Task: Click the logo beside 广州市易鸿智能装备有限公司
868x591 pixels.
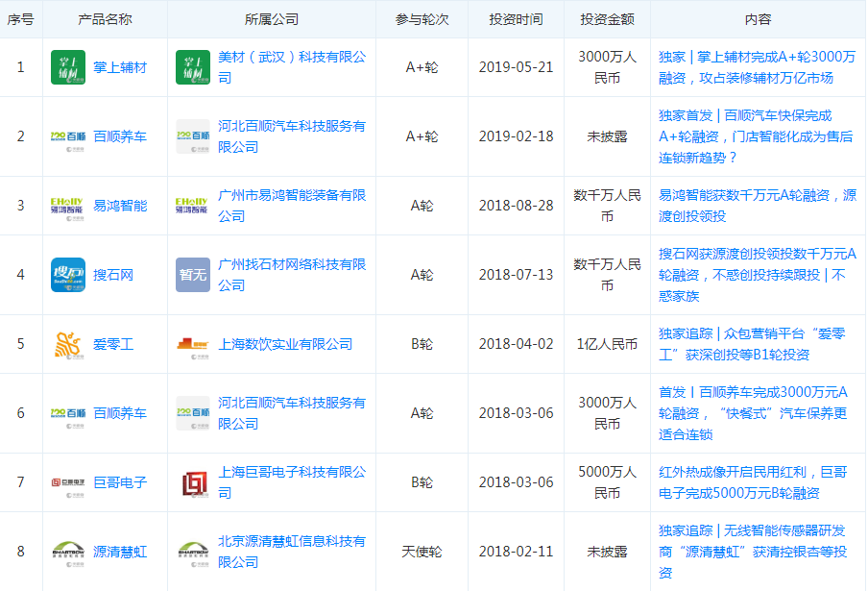Action: click(x=193, y=206)
